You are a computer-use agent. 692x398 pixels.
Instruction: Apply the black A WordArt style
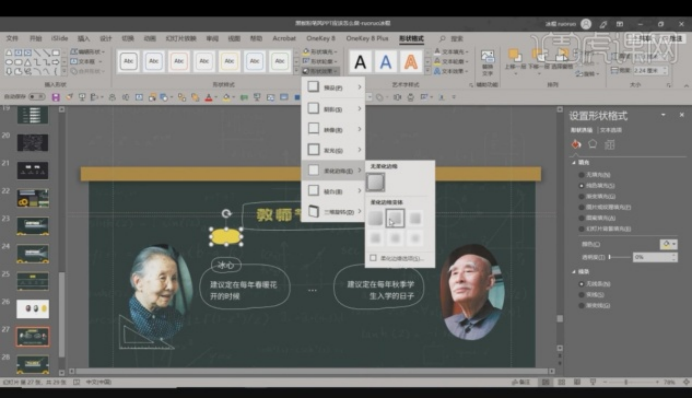point(360,62)
